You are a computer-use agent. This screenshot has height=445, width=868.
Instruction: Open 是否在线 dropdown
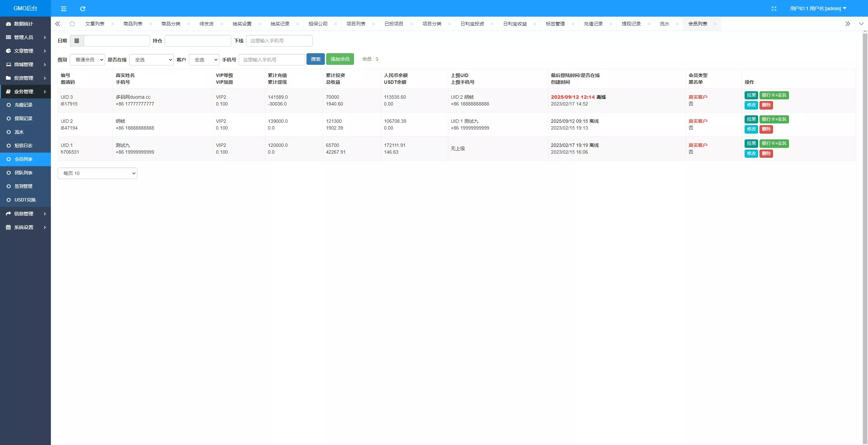pos(152,60)
